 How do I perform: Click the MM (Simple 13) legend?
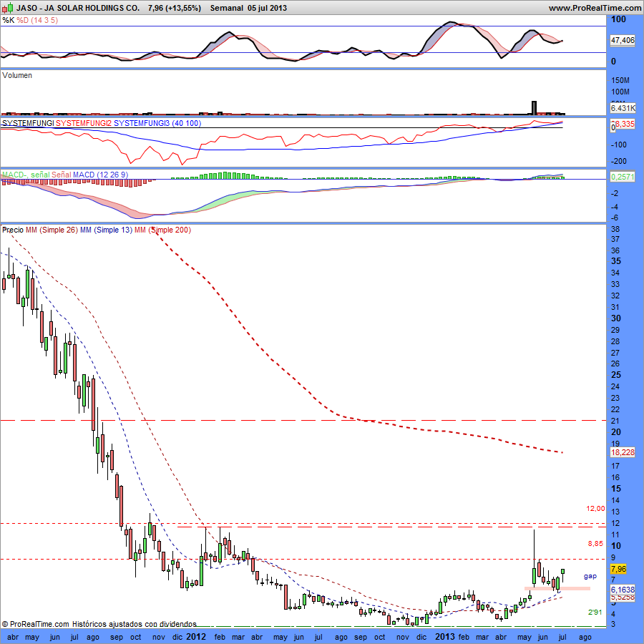click(x=107, y=230)
